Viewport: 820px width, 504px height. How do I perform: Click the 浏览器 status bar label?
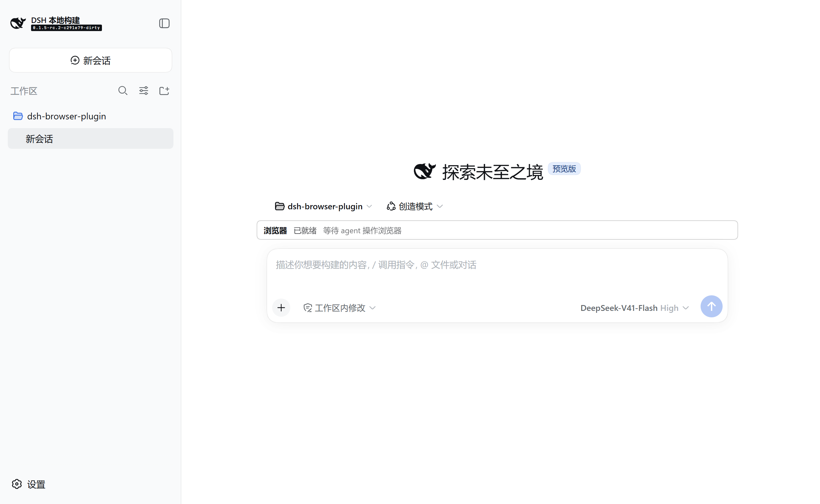click(x=275, y=230)
